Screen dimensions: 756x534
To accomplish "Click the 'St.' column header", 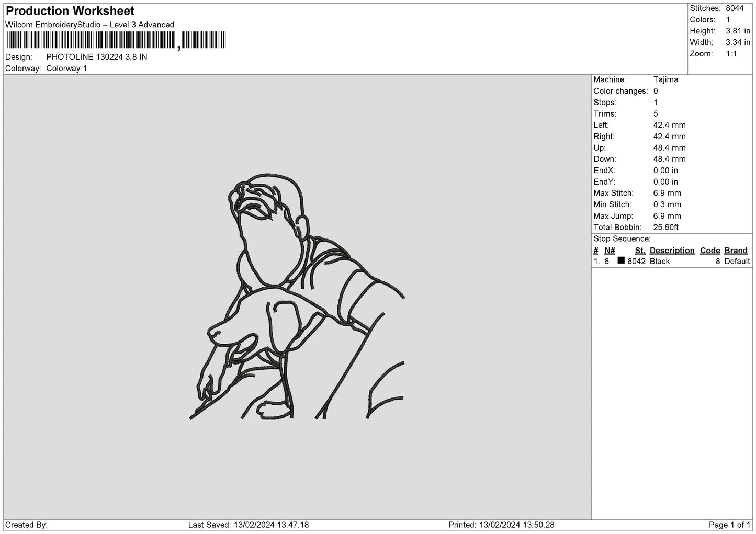I will (x=640, y=251).
